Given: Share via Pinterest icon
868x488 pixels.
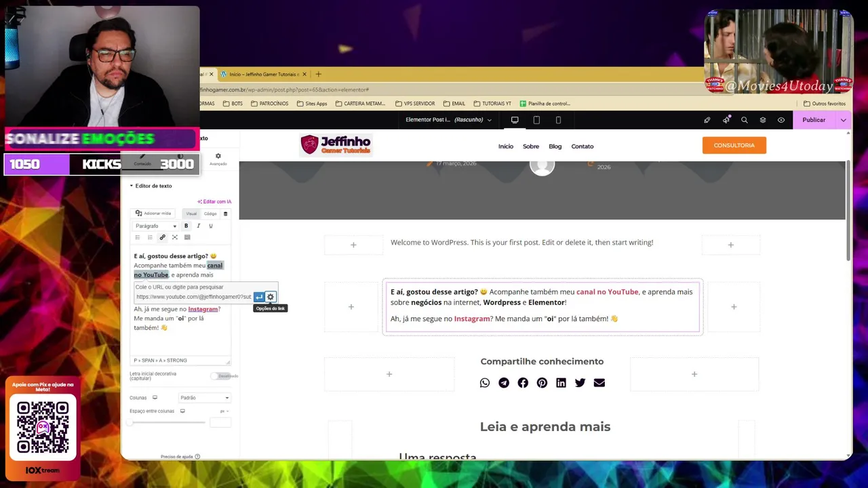Looking at the screenshot, I should (542, 383).
